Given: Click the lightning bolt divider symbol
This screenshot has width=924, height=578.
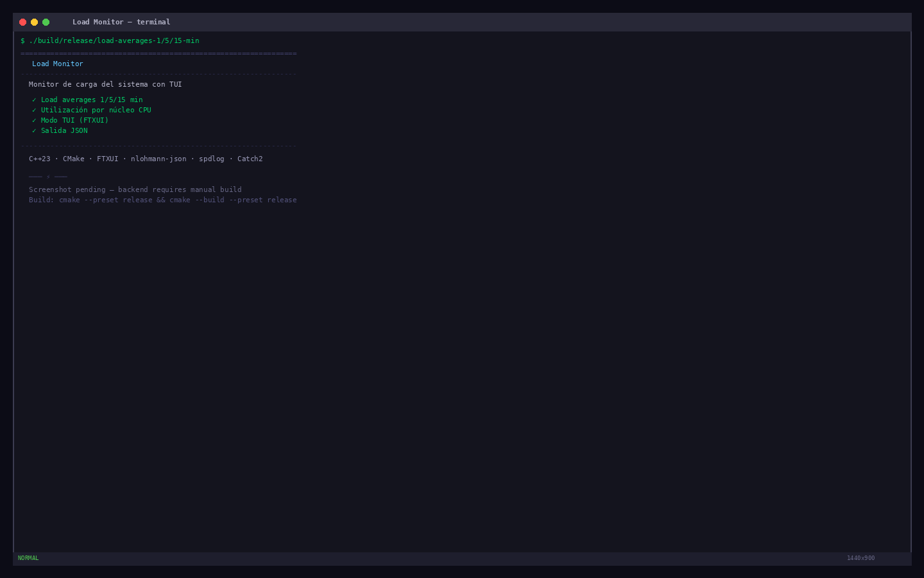Looking at the screenshot, I should (48, 177).
